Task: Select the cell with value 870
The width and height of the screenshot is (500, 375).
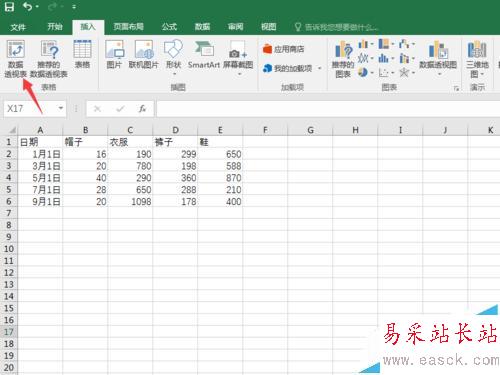Action: [x=220, y=178]
